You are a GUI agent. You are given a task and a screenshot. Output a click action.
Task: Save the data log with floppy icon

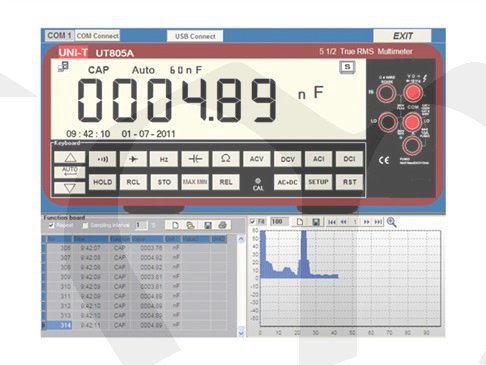pyautogui.click(x=207, y=225)
